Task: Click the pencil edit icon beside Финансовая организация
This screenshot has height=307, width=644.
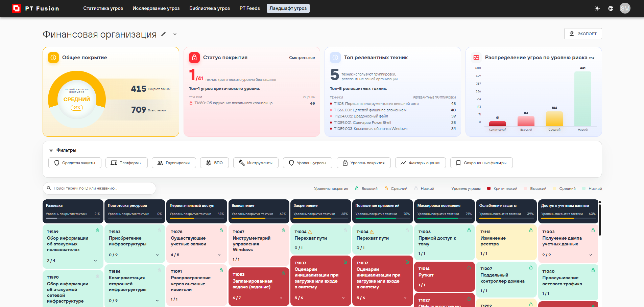Action: click(x=164, y=34)
